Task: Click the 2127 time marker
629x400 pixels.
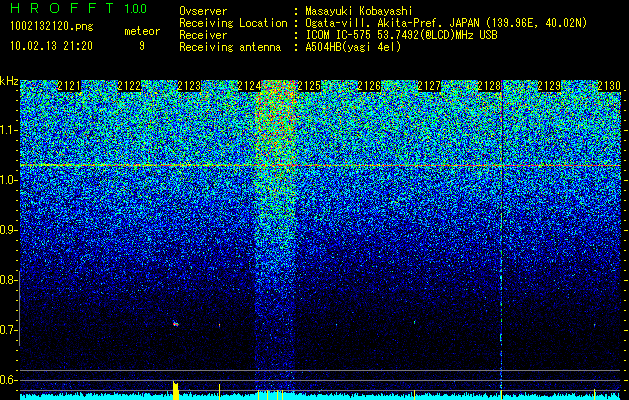Action: tap(429, 86)
